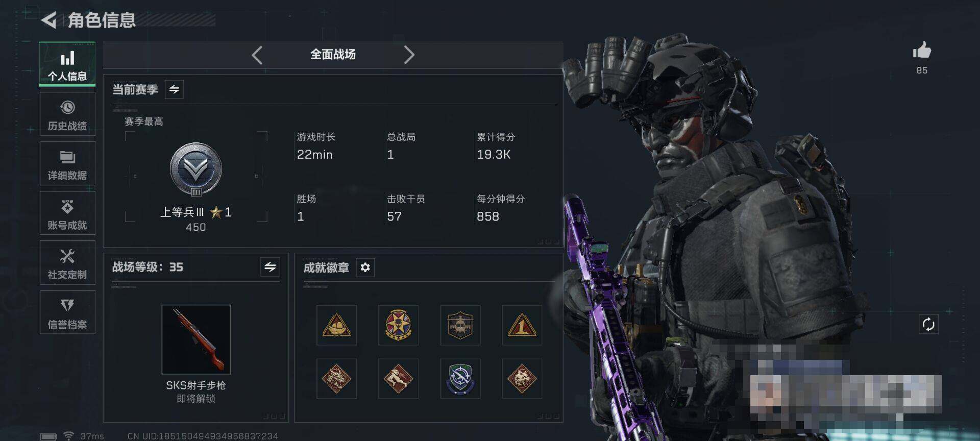This screenshot has width=980, height=441.
Task: Open the 详细数据 sidebar section
Action: point(67,164)
